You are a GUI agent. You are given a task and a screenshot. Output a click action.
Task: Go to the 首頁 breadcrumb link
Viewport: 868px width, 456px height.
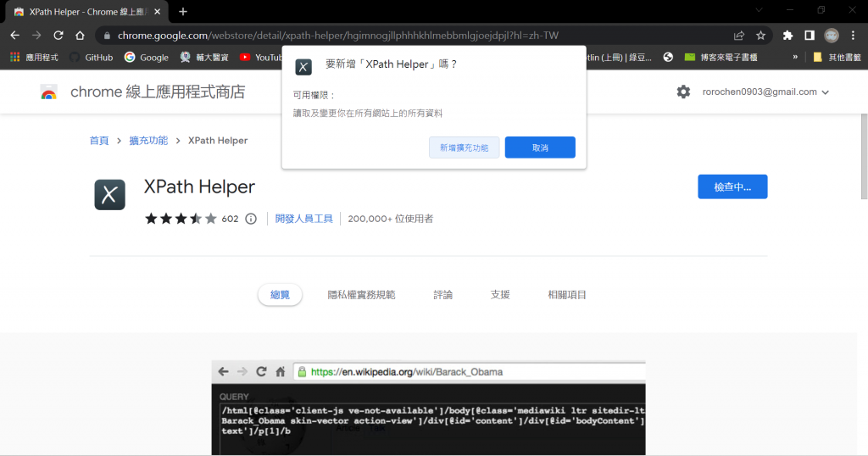[x=99, y=141]
